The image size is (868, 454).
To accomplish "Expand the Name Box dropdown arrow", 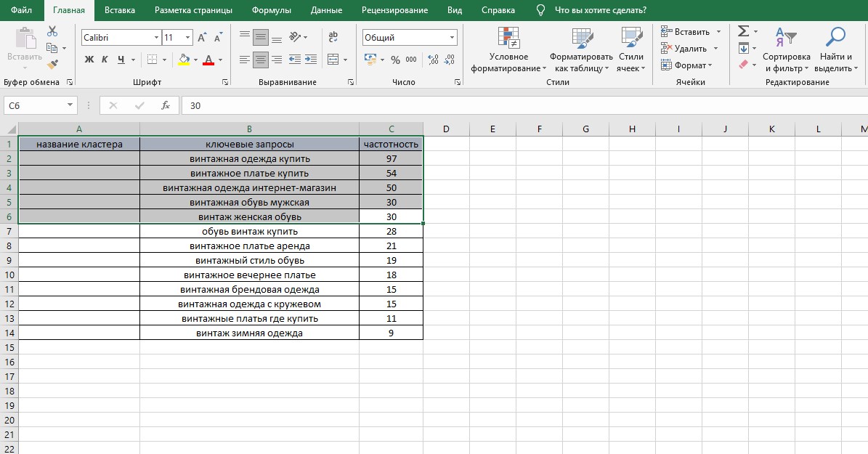I will pos(70,105).
